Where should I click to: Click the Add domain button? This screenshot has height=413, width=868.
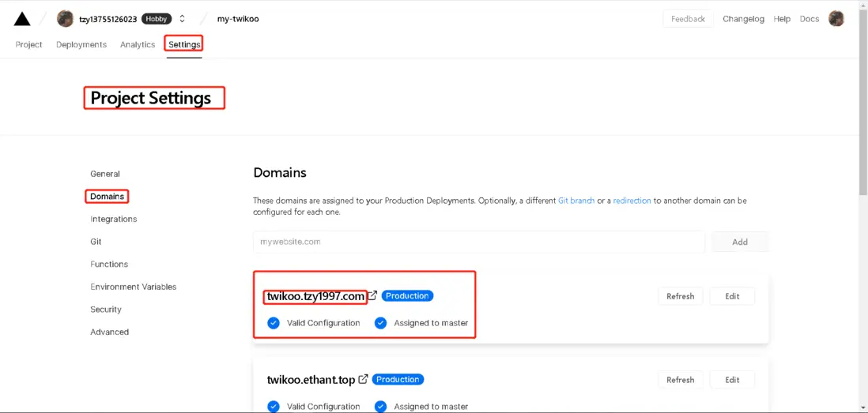click(740, 242)
